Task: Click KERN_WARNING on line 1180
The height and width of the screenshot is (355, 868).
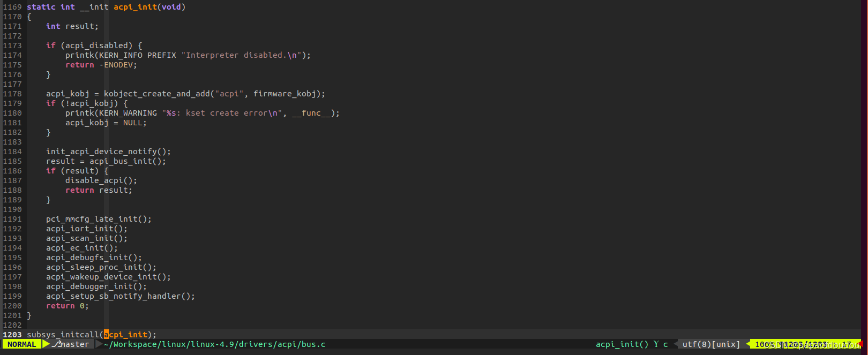Action: 128,113
